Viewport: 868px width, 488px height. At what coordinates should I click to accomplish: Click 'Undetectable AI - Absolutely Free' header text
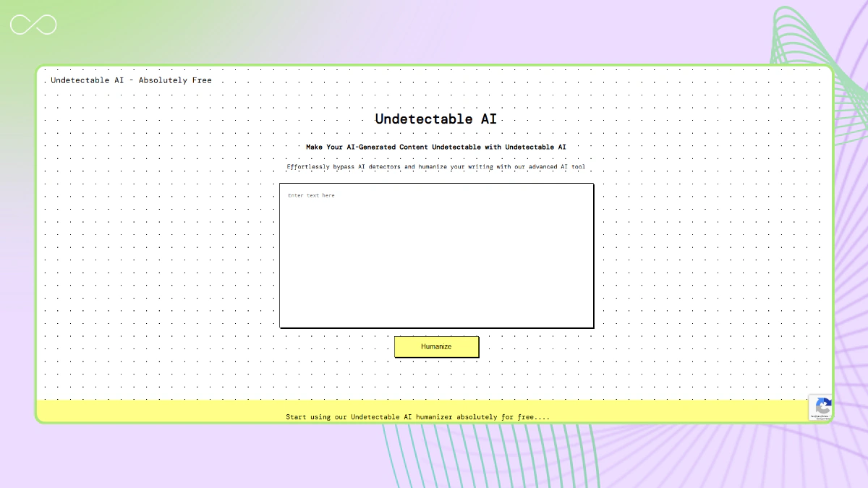click(131, 80)
